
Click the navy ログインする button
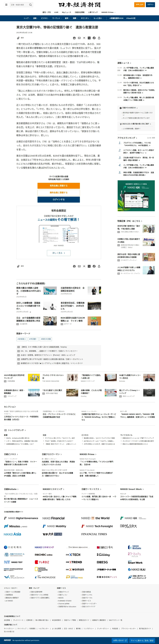click(59, 199)
